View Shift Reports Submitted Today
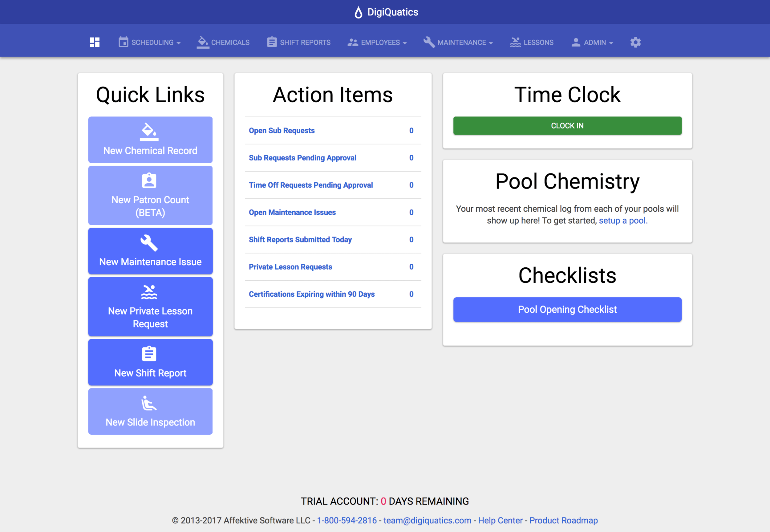 coord(300,240)
